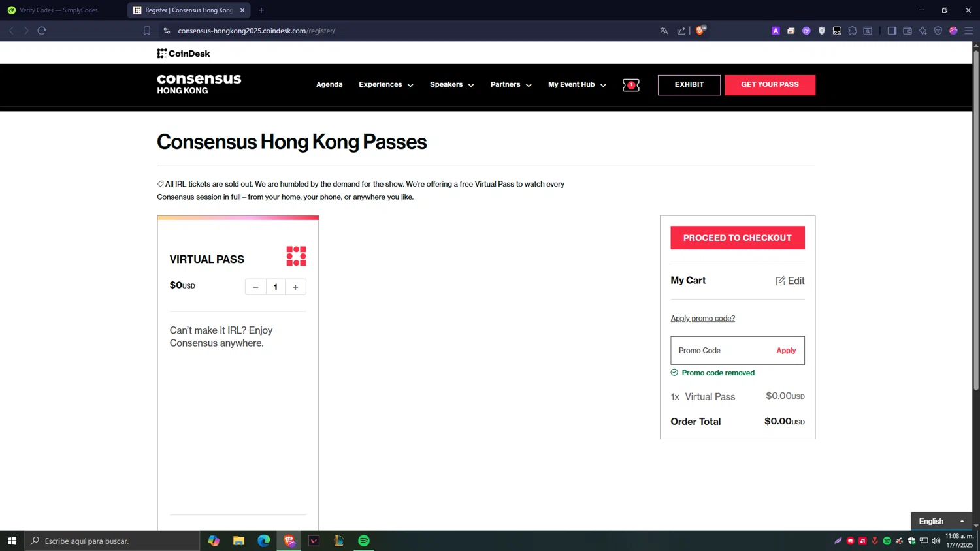Click the GET YOUR PASS button
The height and width of the screenshot is (551, 980).
(x=770, y=85)
